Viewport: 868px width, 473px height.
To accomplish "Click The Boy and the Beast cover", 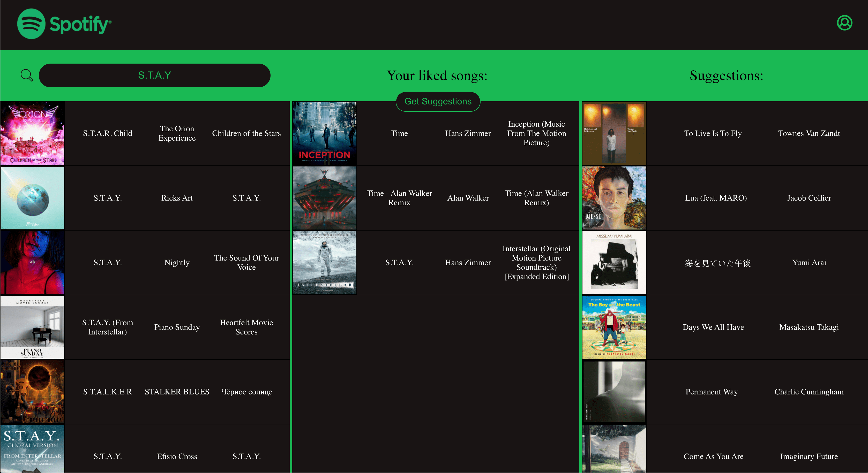I will pyautogui.click(x=614, y=327).
